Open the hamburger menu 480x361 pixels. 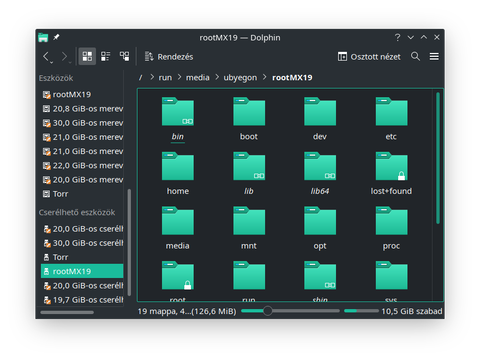coord(434,56)
